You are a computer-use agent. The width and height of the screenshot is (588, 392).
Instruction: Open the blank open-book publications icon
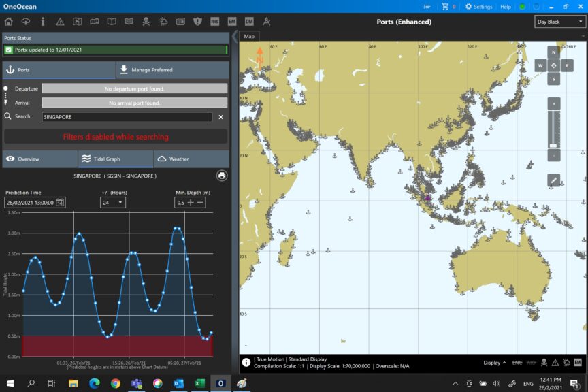point(112,22)
